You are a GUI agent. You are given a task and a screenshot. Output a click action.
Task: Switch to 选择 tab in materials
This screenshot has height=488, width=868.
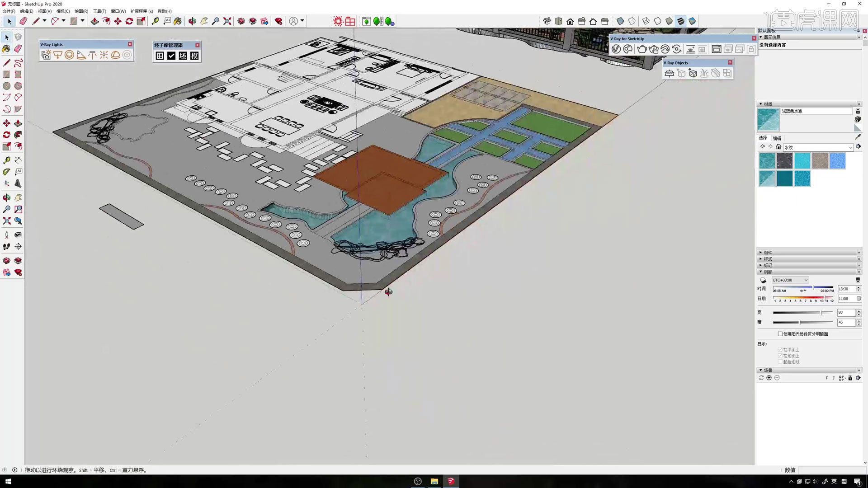763,138
